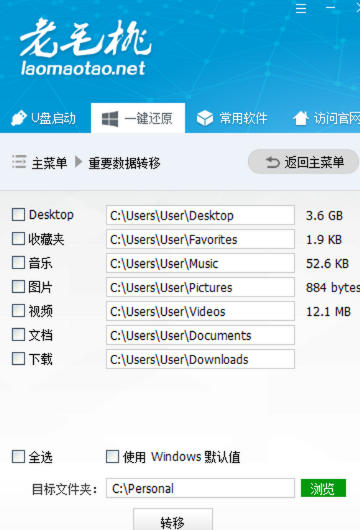Open the 访问官网 tab

click(x=326, y=118)
